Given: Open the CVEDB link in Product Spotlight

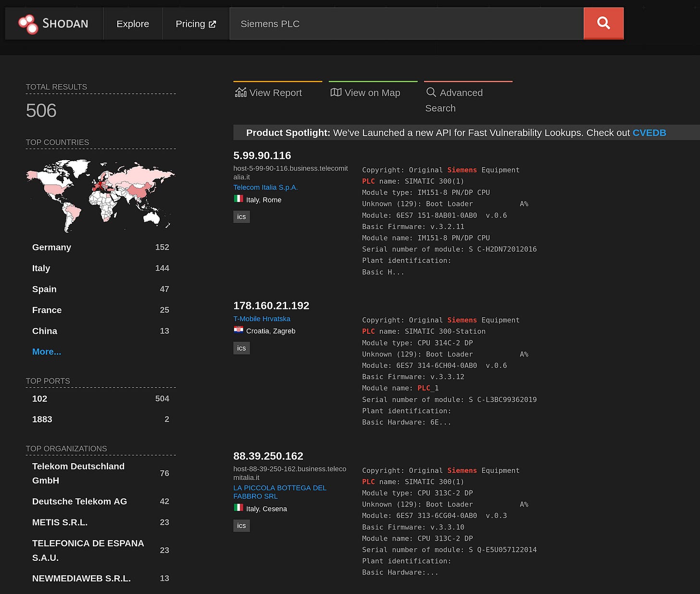Looking at the screenshot, I should [x=649, y=133].
